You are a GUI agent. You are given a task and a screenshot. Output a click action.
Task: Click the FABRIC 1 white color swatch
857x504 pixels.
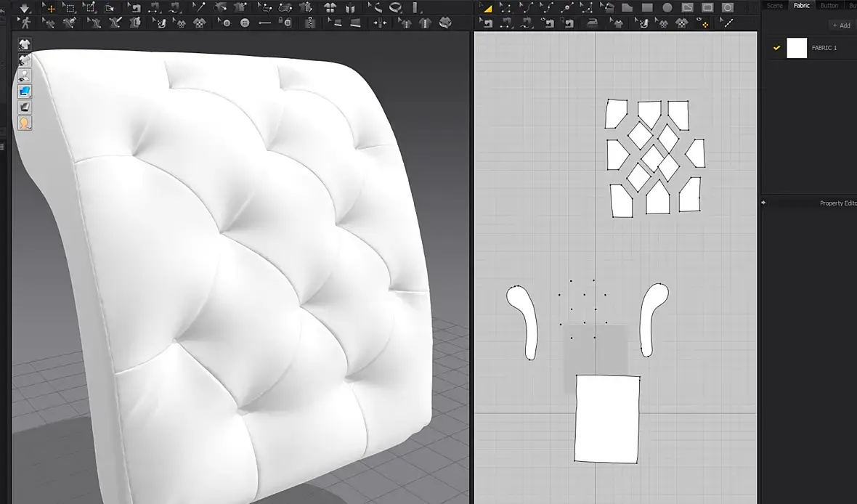796,48
